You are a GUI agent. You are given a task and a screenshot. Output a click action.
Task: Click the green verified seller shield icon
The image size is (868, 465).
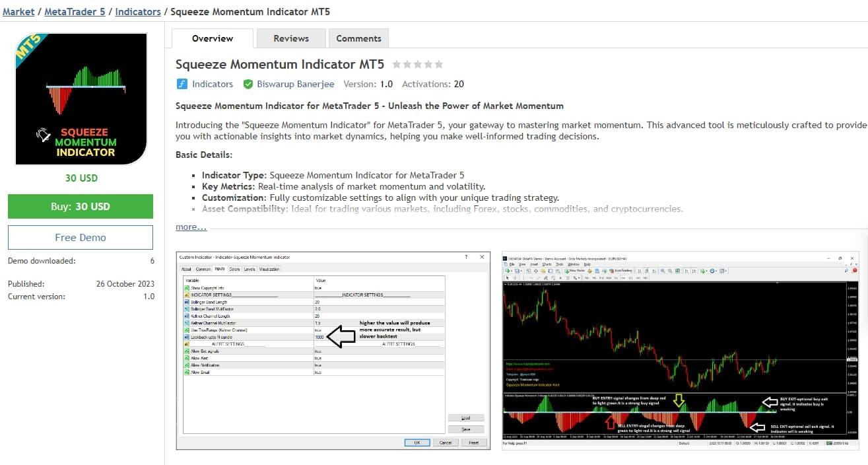click(x=248, y=84)
